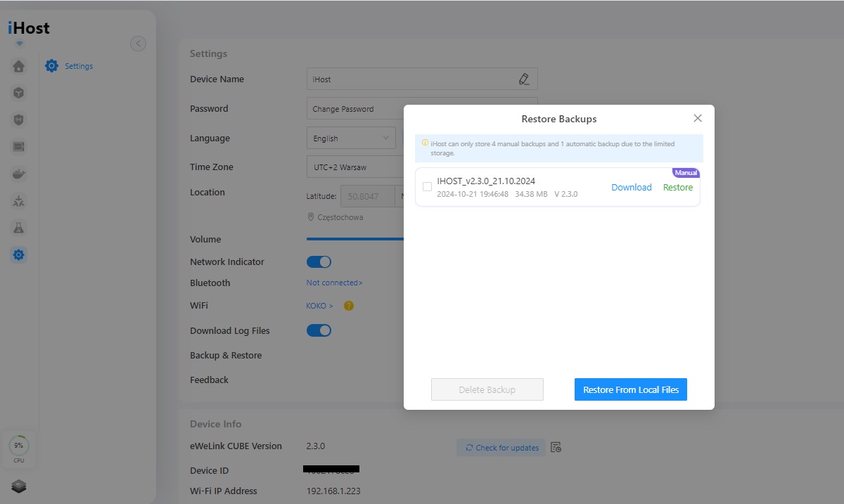This screenshot has height=504, width=844.
Task: Open the cube devices icon in sidebar
Action: (19, 92)
